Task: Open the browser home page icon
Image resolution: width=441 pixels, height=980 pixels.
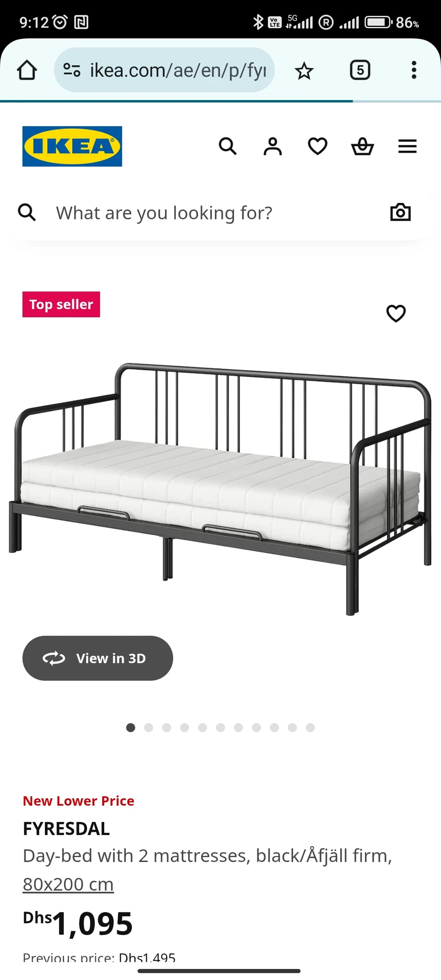Action: tap(27, 70)
